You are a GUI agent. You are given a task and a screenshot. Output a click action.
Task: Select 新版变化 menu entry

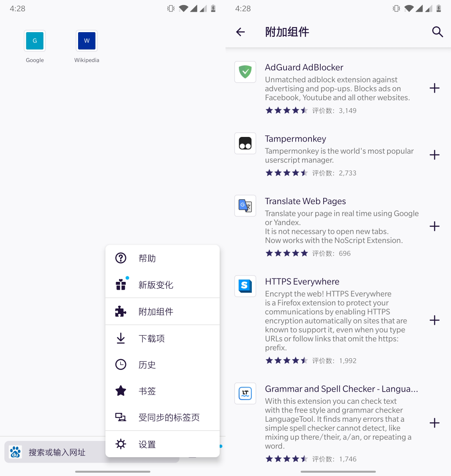[x=162, y=284]
